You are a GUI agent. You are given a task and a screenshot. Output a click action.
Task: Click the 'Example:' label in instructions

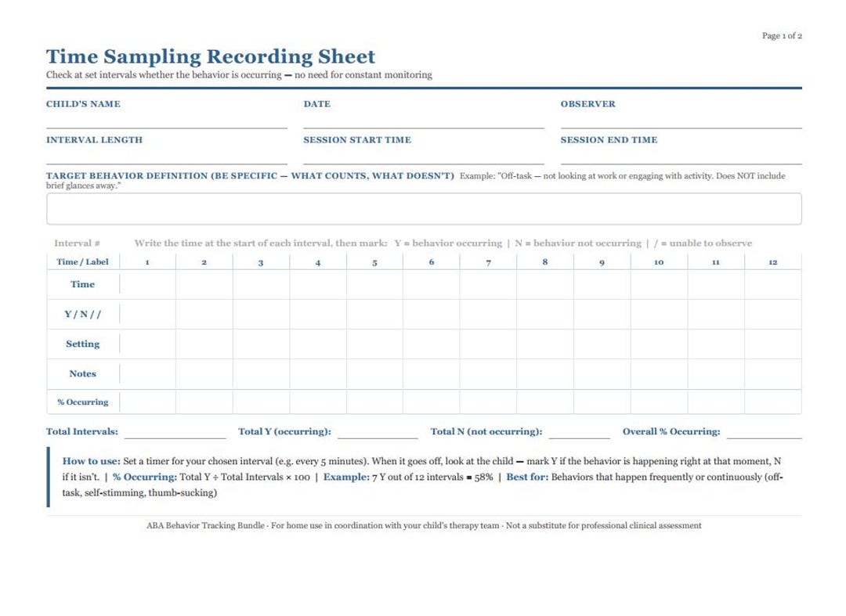pyautogui.click(x=346, y=477)
